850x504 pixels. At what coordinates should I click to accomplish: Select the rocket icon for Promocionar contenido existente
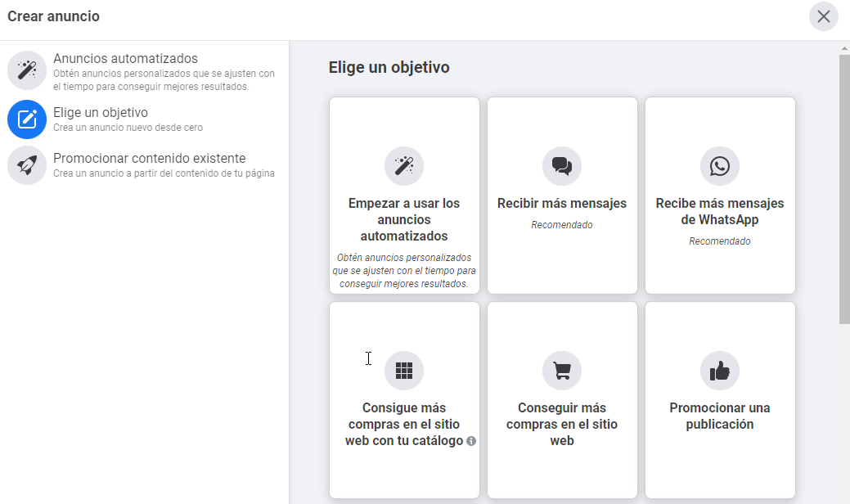click(x=26, y=164)
